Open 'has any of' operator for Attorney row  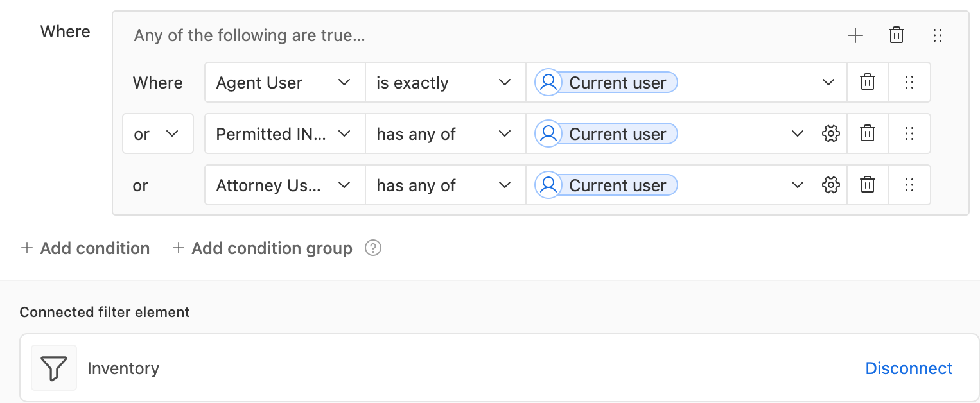click(x=446, y=185)
